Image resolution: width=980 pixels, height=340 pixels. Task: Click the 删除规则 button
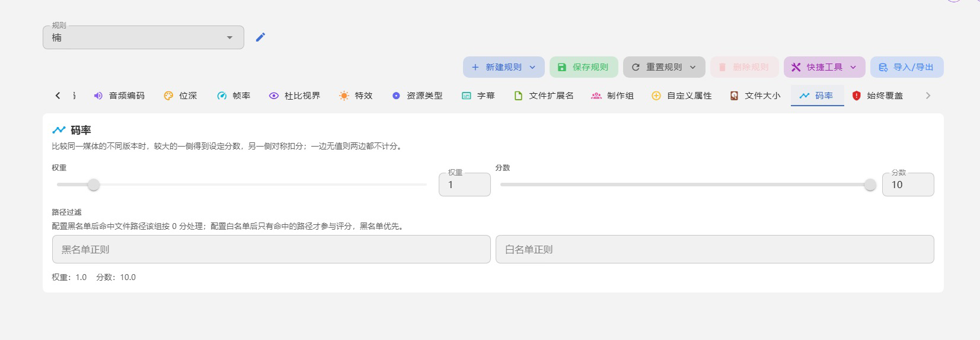tap(745, 67)
